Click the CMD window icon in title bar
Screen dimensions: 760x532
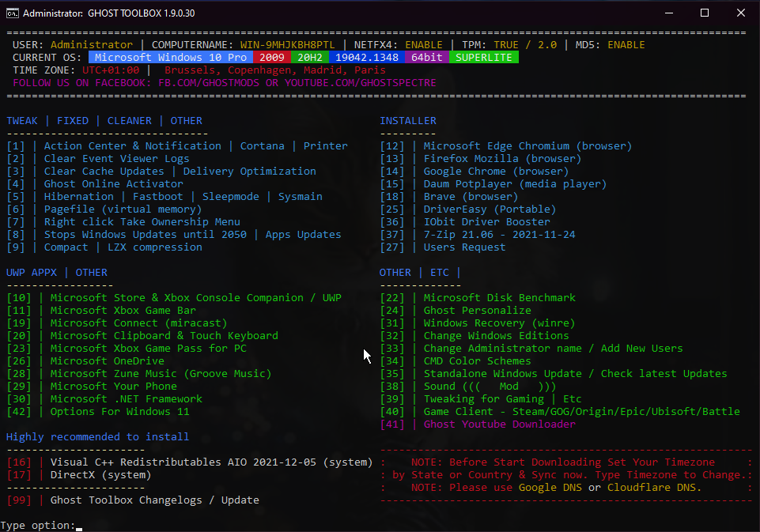point(12,13)
